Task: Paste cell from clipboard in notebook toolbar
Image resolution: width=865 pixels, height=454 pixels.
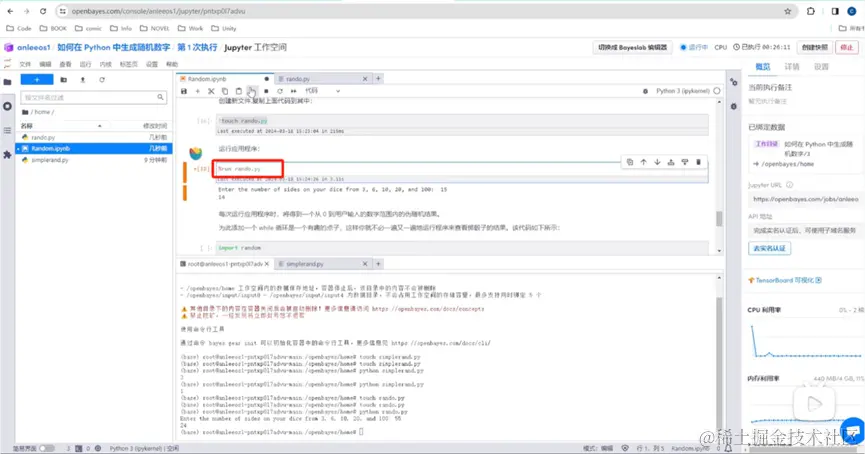Action: (238, 91)
